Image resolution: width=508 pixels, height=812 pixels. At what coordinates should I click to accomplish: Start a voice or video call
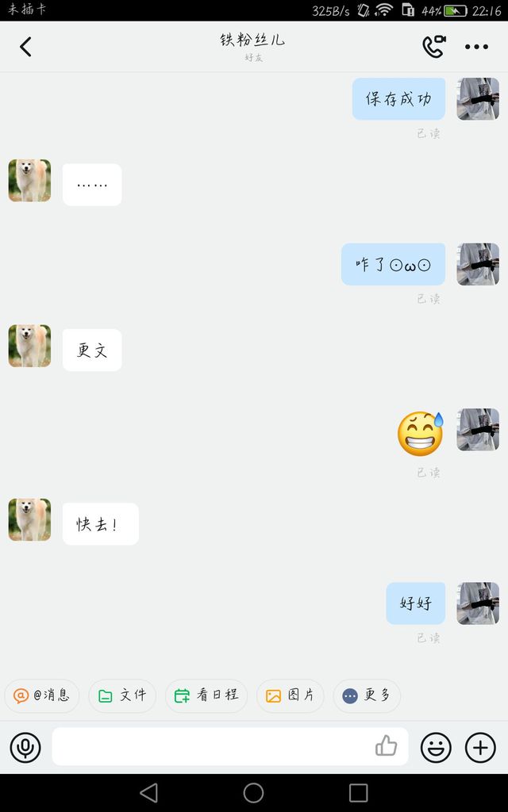tap(434, 47)
